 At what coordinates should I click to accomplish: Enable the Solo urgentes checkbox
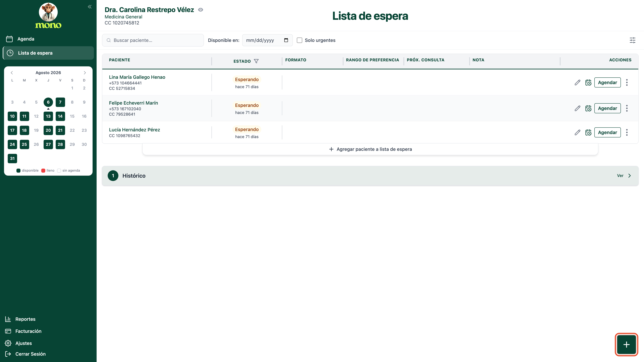click(300, 40)
